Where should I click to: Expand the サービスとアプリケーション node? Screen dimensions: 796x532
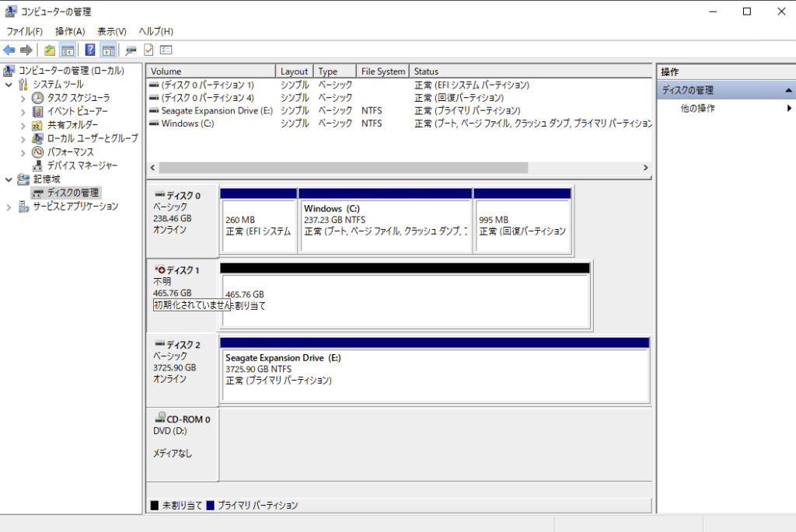(9, 207)
